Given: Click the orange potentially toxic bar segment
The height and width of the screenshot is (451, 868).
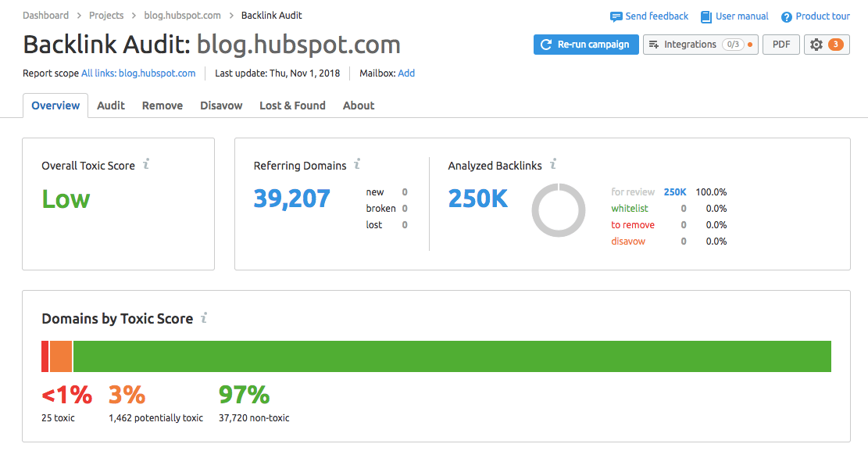Looking at the screenshot, I should 61,356.
